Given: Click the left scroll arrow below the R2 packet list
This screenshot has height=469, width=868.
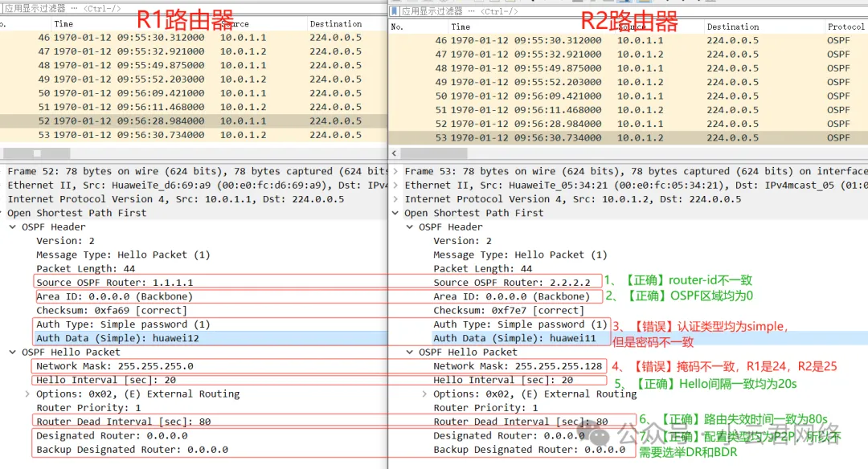Looking at the screenshot, I should 395,153.
